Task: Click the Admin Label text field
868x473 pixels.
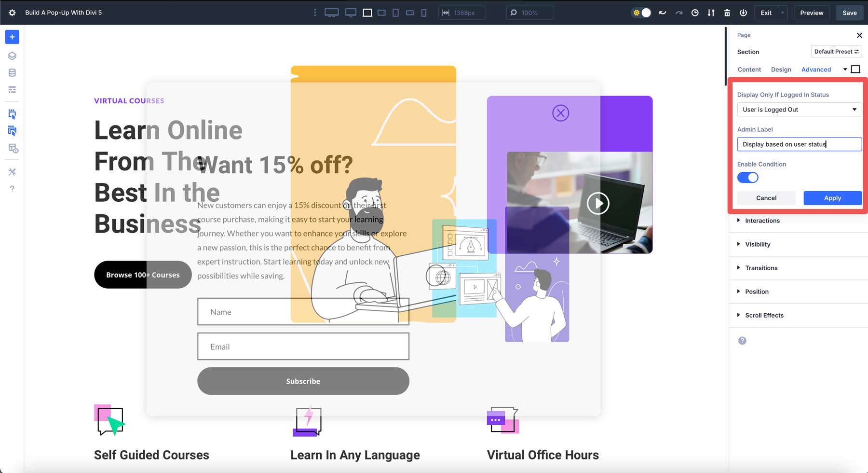Action: click(x=799, y=144)
